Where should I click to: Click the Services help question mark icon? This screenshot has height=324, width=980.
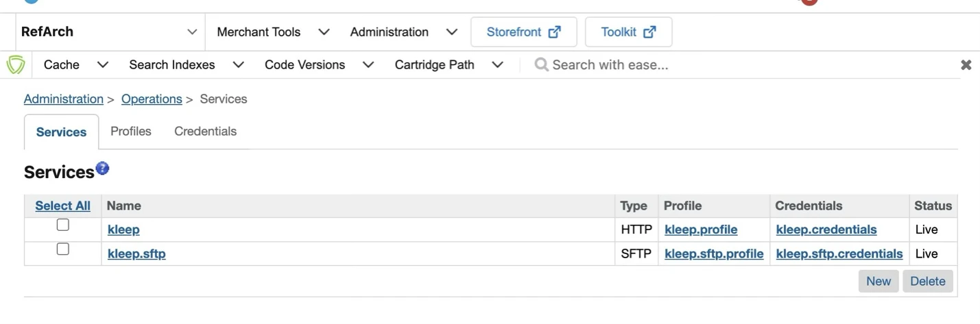102,168
